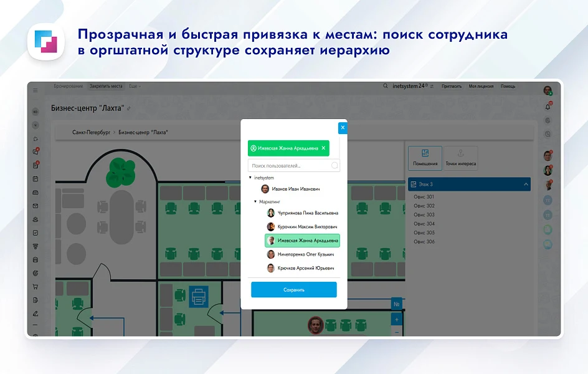Select Офис 304 in the room list
The image size is (588, 374).
coord(424,224)
